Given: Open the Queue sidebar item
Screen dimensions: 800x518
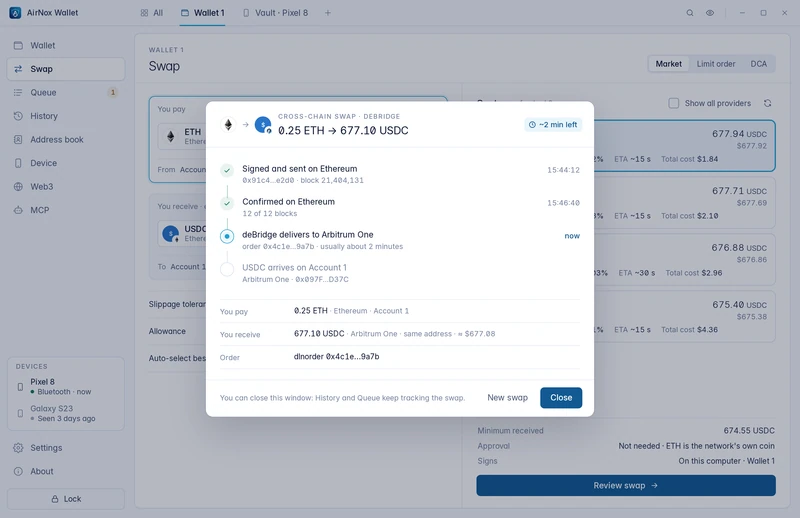Looking at the screenshot, I should click(66, 92).
